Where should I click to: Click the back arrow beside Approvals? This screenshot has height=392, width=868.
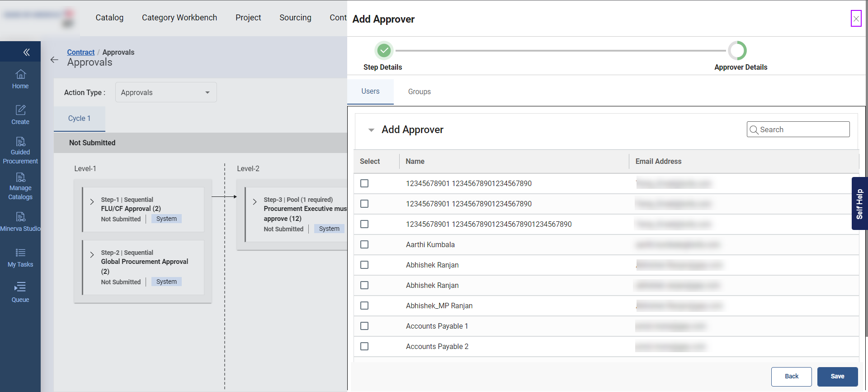[55, 60]
